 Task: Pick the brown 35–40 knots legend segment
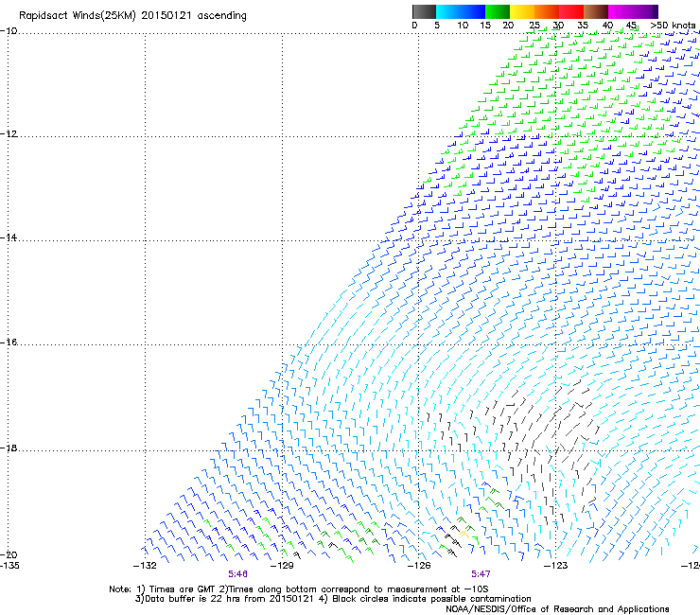596,11
